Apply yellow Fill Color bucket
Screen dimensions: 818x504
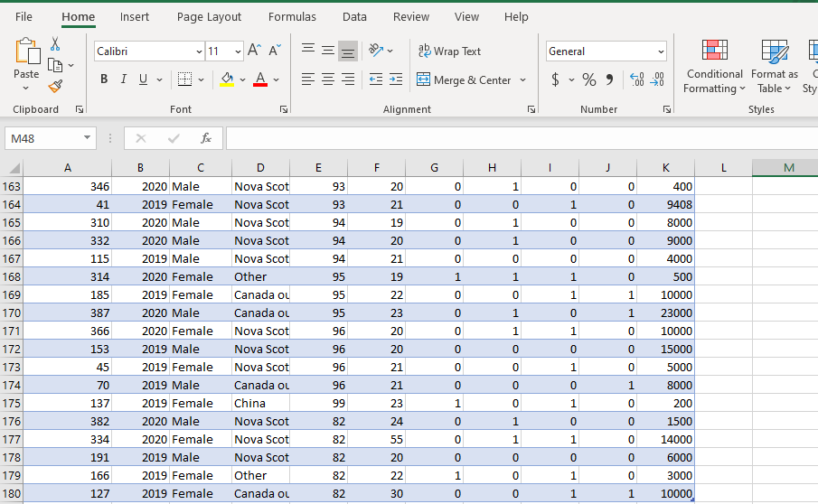click(x=227, y=79)
